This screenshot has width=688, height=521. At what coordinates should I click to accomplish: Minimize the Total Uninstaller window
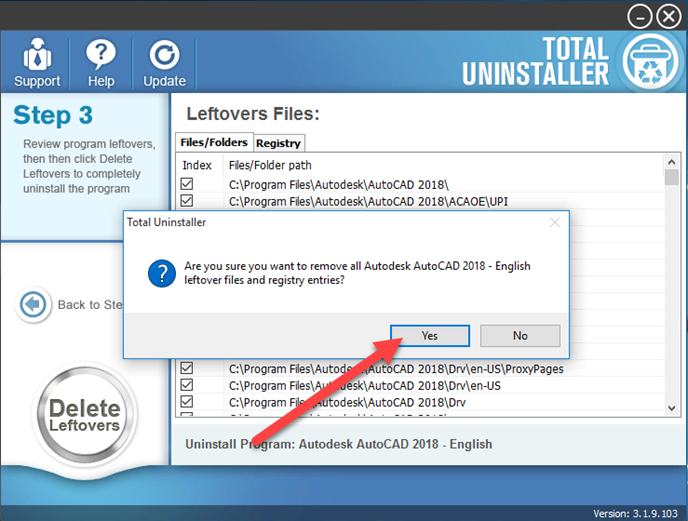point(639,17)
